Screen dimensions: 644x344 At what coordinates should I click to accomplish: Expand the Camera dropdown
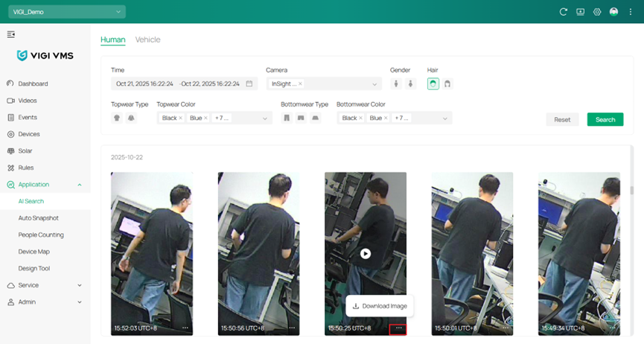(x=374, y=84)
